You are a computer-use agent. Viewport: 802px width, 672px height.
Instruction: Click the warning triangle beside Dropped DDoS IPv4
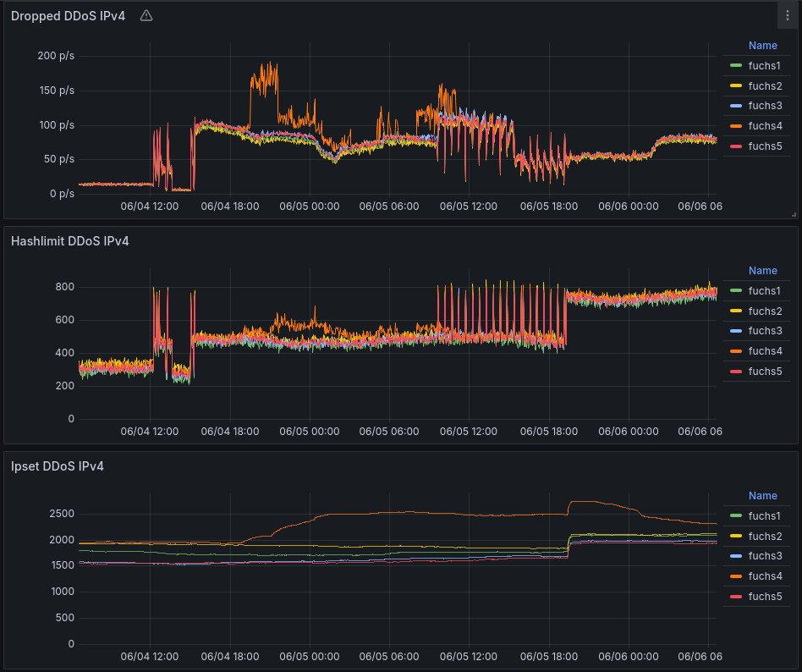coord(146,15)
